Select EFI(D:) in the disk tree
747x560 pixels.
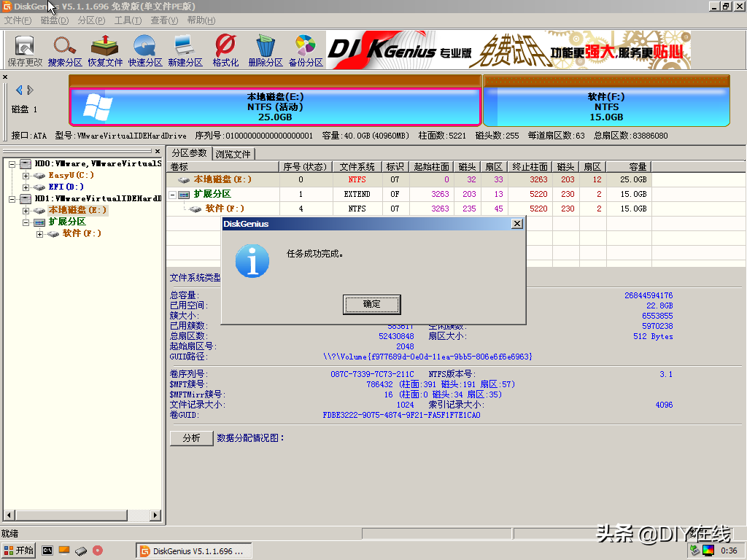(66, 187)
